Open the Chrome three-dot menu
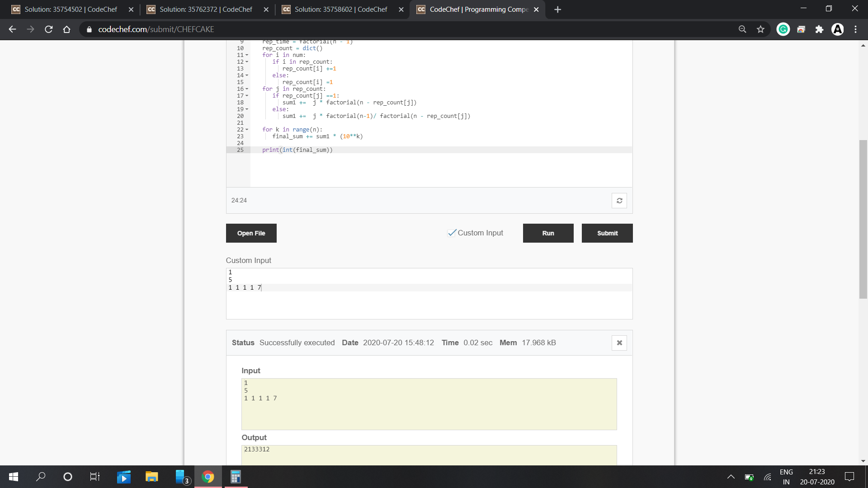The height and width of the screenshot is (488, 868). 855,29
